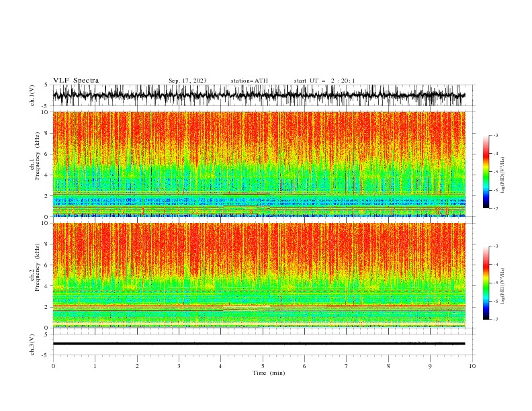The width and height of the screenshot is (532, 411).
Task: Click the "-7" tick on upper color bar
Action: 495,209
